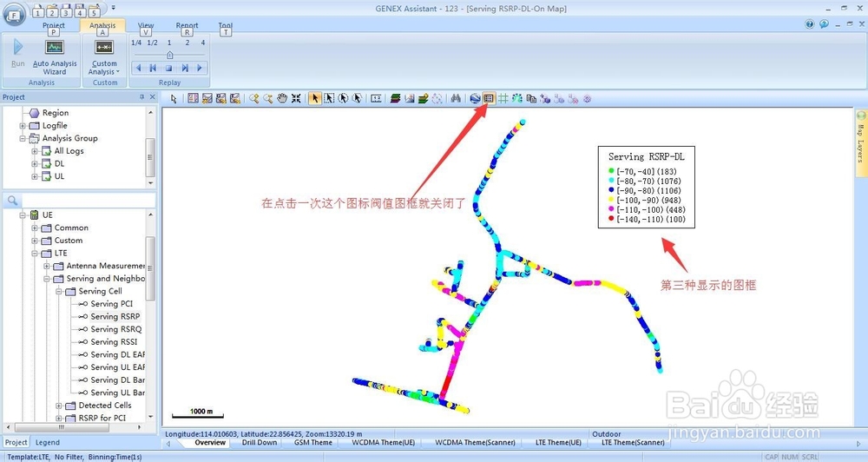Step replay to next frame
This screenshot has width=868, height=462.
click(x=185, y=68)
